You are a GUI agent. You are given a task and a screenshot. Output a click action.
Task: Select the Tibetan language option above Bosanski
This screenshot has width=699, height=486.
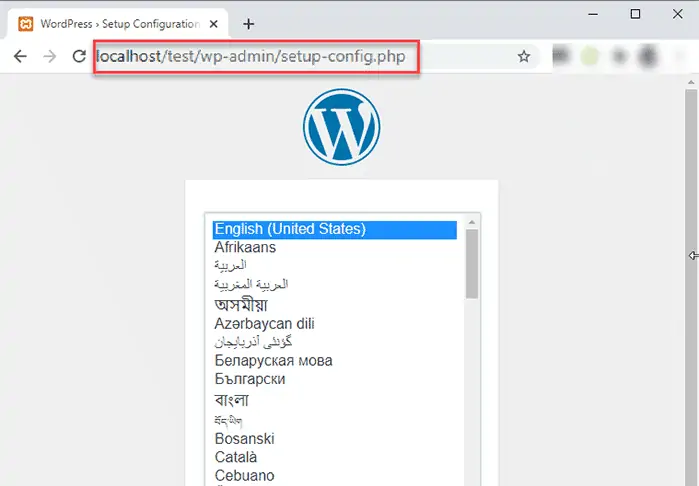[335, 420]
